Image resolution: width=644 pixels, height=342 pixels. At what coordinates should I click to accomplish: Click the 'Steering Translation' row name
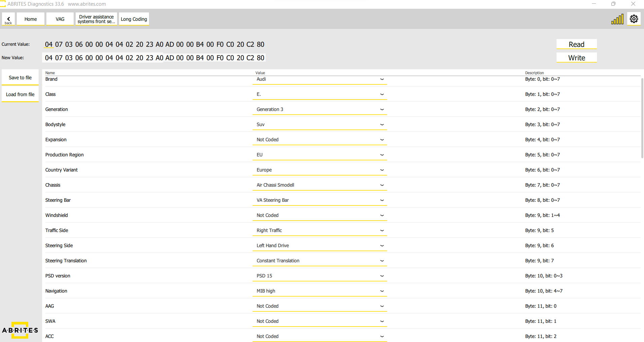66,261
